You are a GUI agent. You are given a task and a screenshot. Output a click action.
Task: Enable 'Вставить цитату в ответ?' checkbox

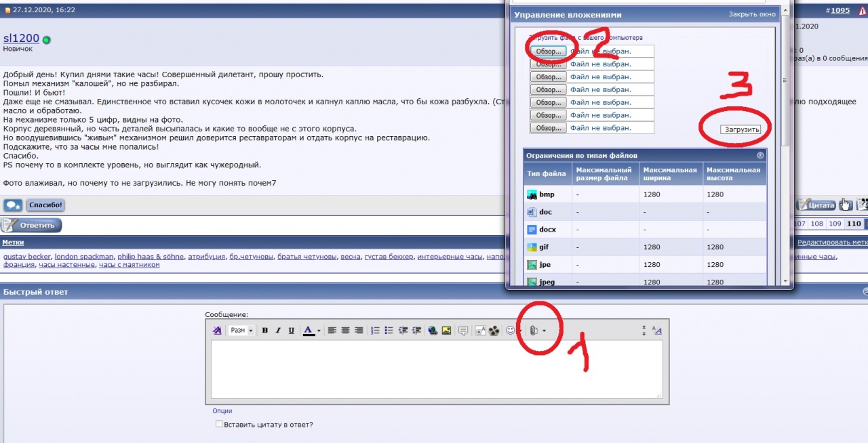tap(219, 424)
